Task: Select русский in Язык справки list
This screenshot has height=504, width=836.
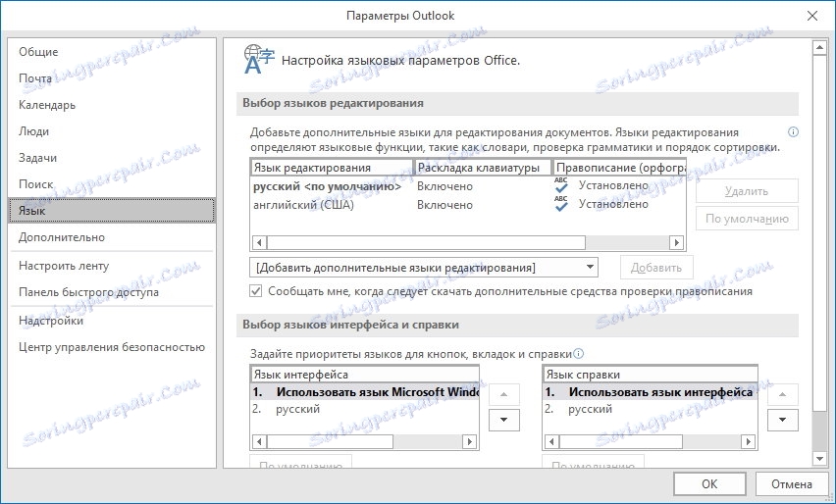Action: pos(650,409)
